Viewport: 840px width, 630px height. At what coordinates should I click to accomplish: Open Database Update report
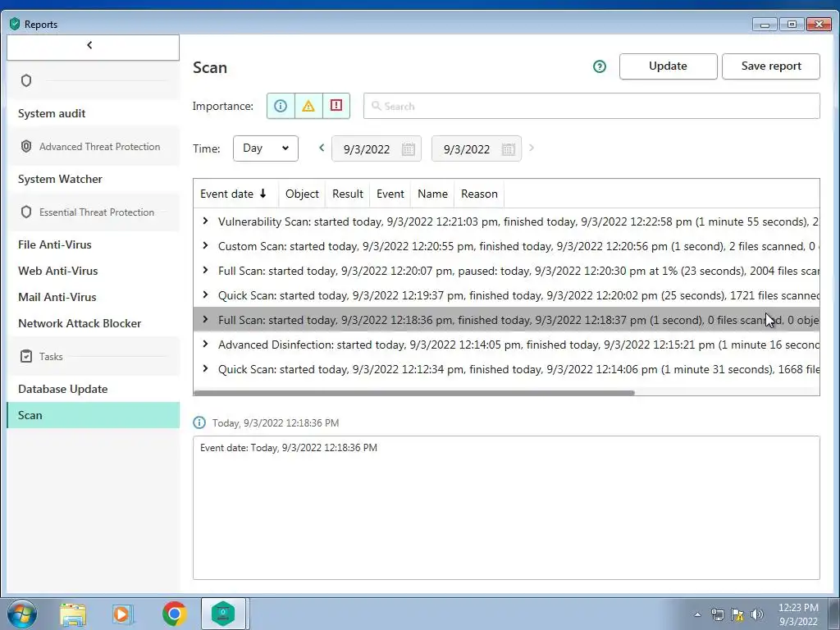[62, 390]
